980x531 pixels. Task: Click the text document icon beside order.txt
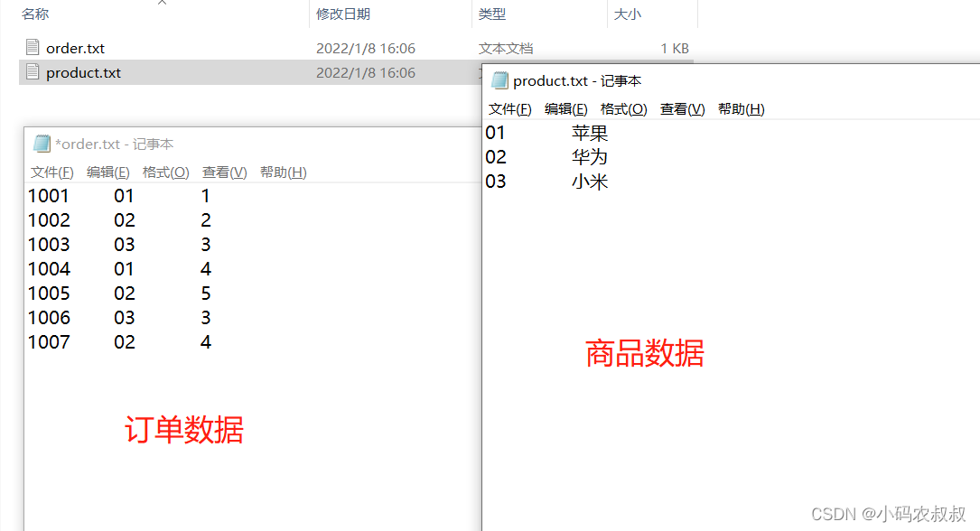click(31, 47)
